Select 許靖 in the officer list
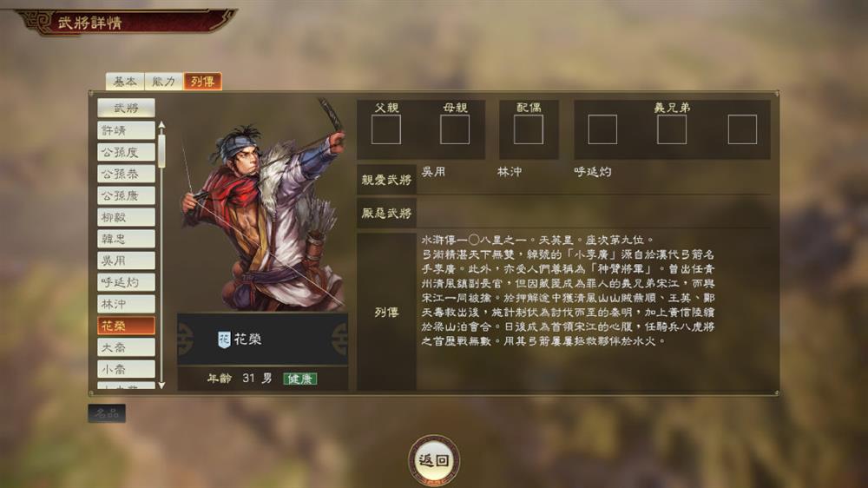This screenshot has height=488, width=868. click(x=126, y=131)
